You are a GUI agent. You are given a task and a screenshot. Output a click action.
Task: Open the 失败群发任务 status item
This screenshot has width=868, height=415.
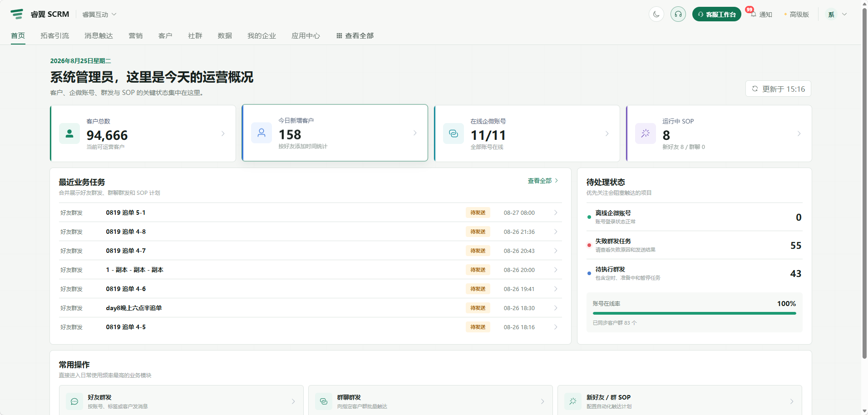(x=695, y=245)
